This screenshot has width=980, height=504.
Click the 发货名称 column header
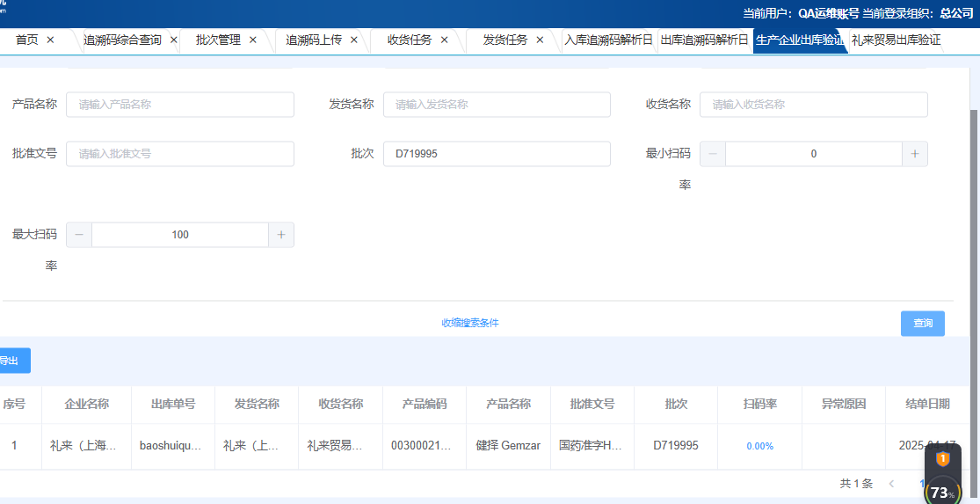pos(257,404)
